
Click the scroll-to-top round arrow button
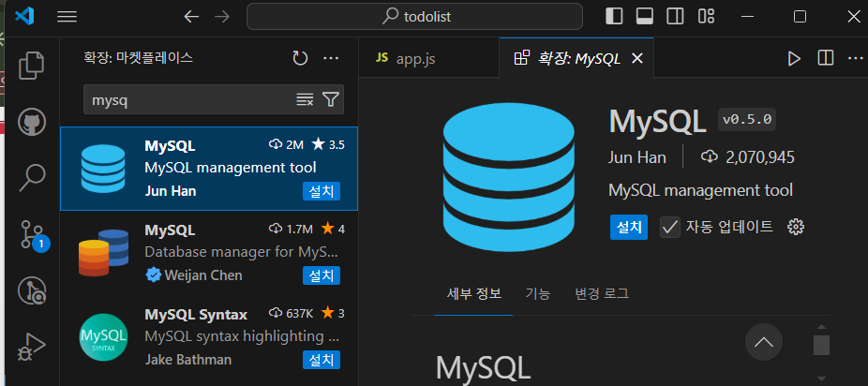click(764, 342)
